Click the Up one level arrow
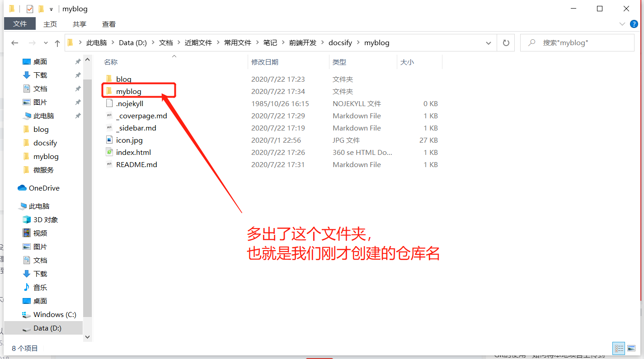644x359 pixels. tap(57, 43)
